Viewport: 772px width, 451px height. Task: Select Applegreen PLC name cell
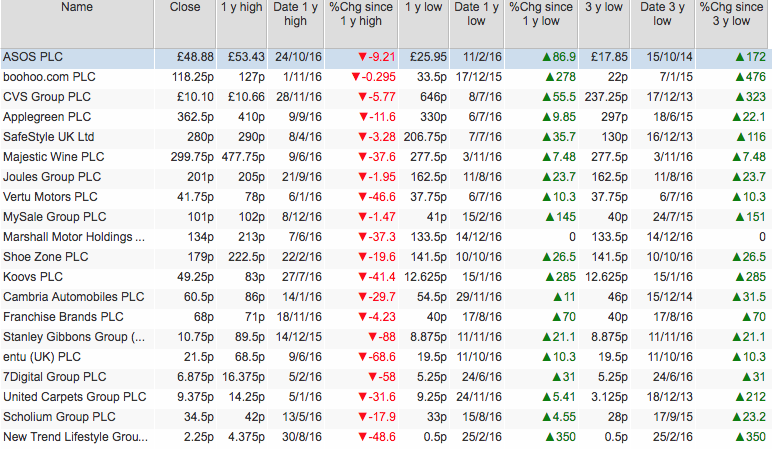(x=47, y=117)
